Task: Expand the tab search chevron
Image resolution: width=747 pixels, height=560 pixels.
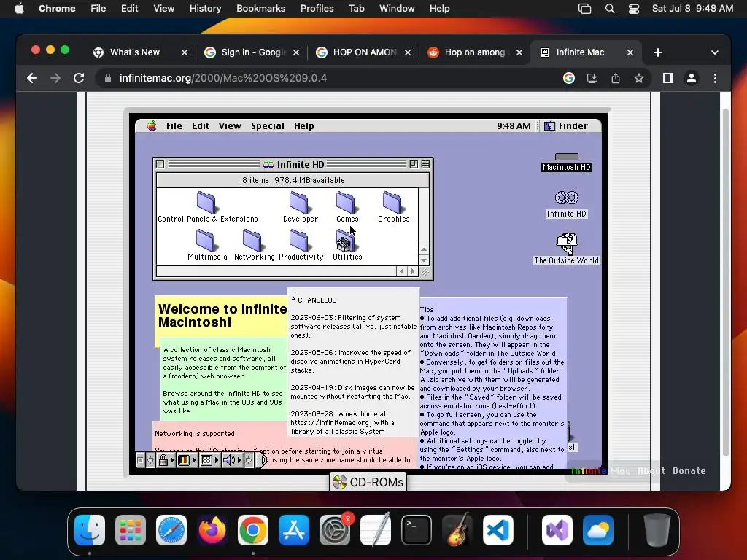Action: click(x=715, y=52)
